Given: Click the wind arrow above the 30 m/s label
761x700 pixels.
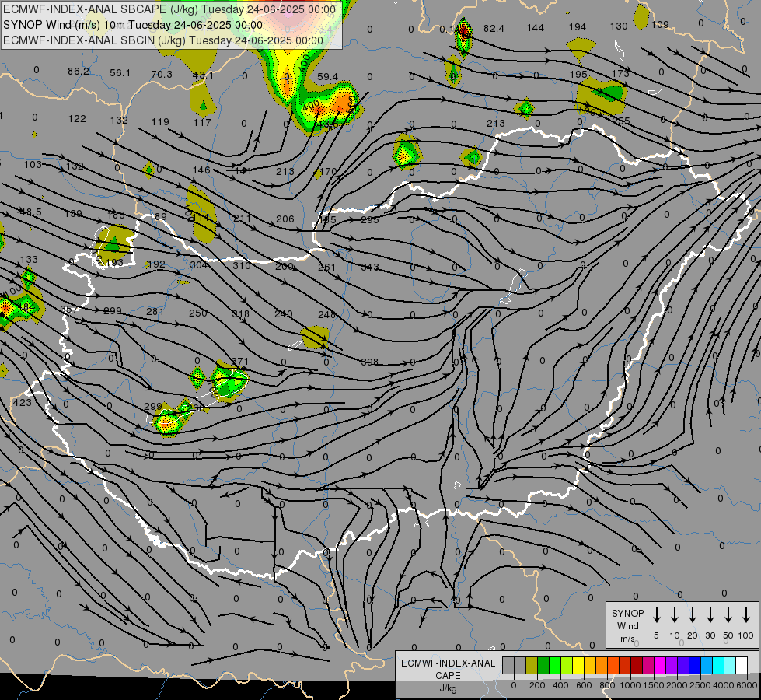Looking at the screenshot, I should 710,615.
